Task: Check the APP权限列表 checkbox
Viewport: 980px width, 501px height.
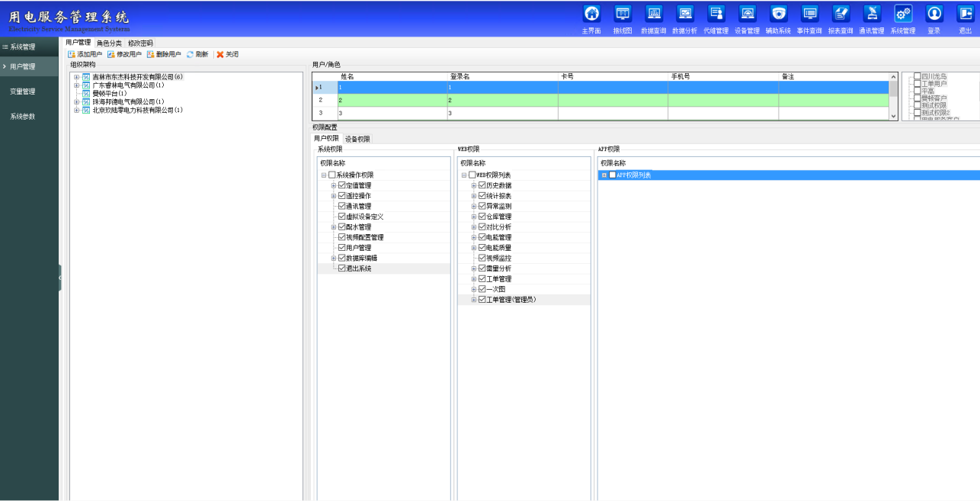Action: pos(612,175)
